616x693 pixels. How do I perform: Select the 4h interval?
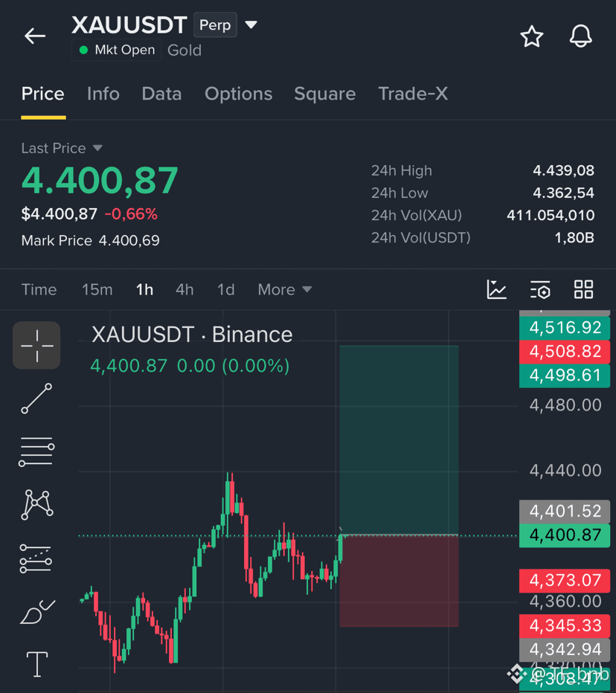pyautogui.click(x=185, y=289)
